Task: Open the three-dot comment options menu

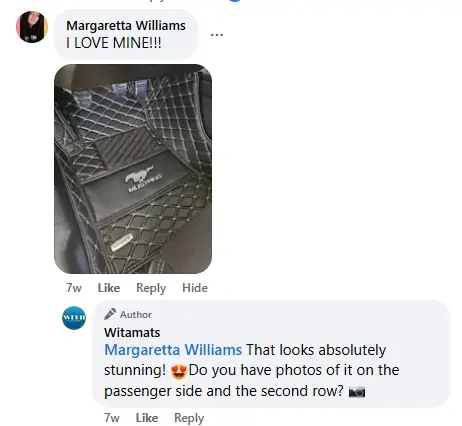Action: tap(217, 34)
